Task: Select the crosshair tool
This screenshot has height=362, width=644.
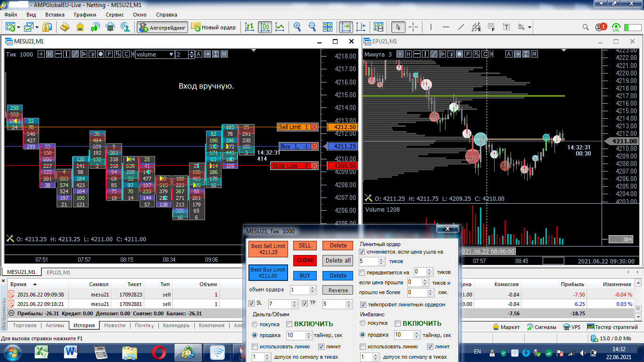Action: 413,27
